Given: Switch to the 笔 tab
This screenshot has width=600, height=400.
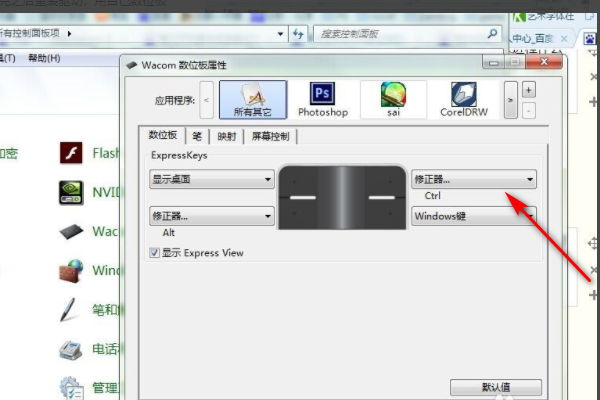Looking at the screenshot, I should (x=197, y=136).
